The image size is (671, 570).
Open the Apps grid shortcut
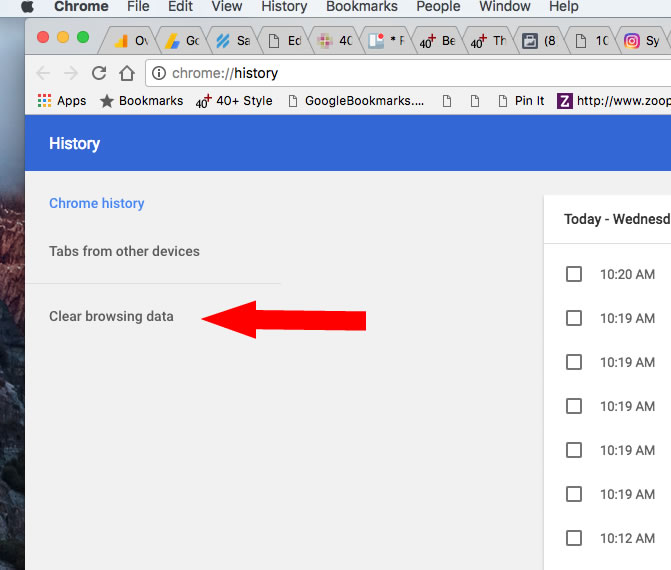click(62, 101)
